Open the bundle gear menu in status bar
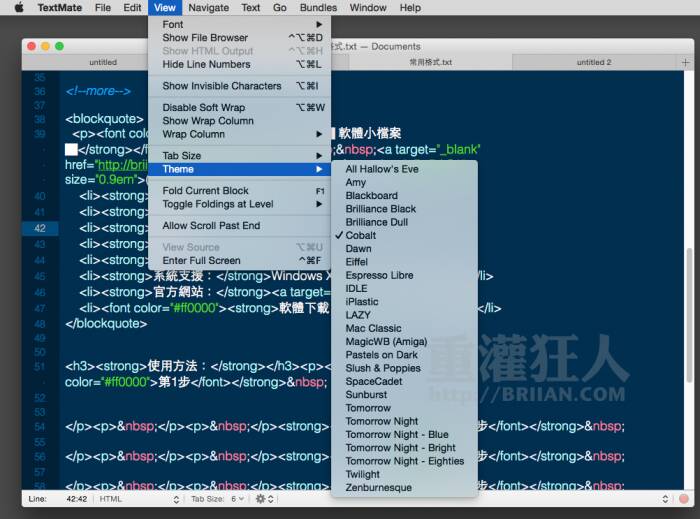 [264, 499]
